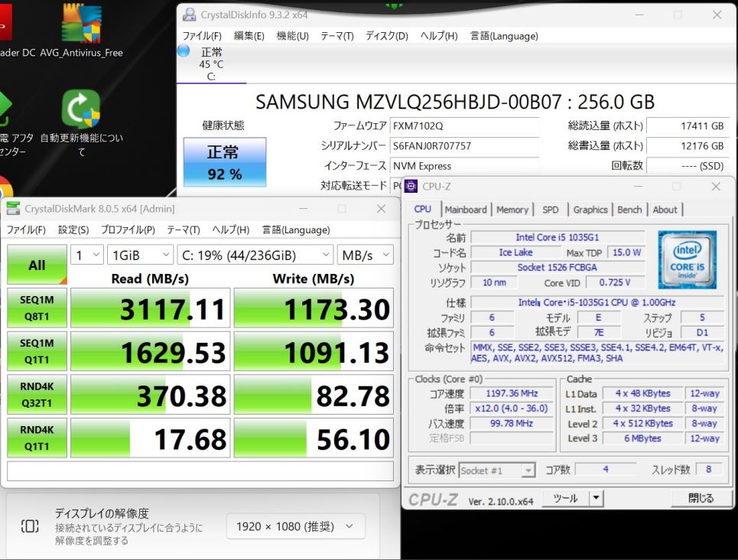738x560 pixels.
Task: Expand the test count dropdown showing 1
Action: (x=87, y=256)
